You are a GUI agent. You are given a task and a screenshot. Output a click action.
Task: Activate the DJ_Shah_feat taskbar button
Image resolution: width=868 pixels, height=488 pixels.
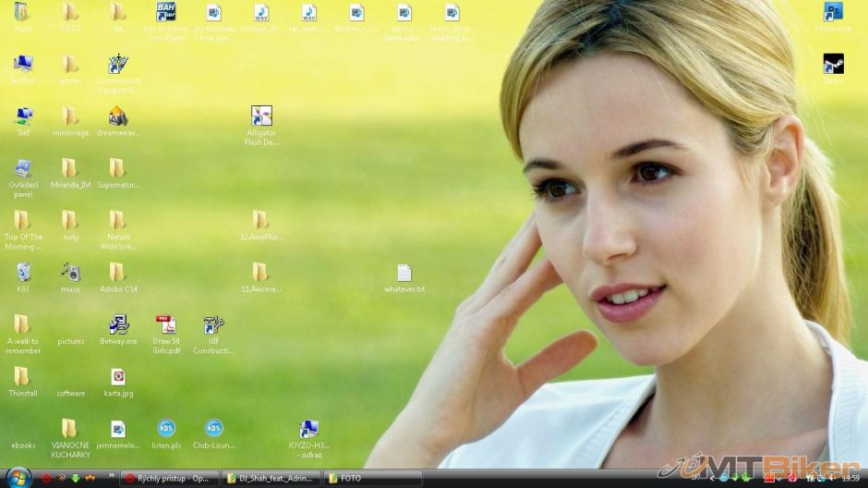(271, 479)
